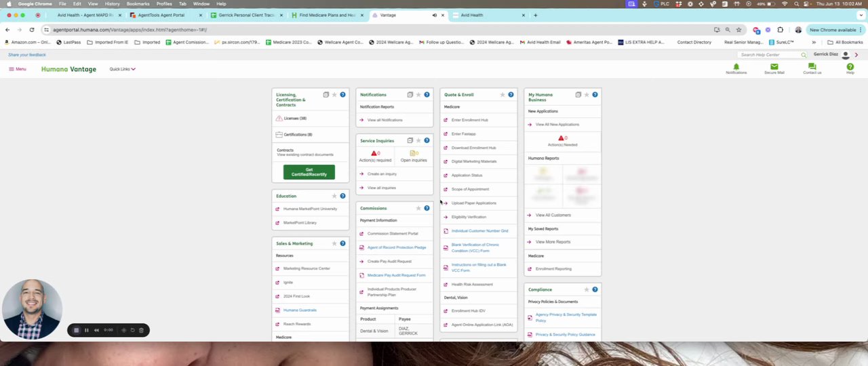Click View All New Applications link
Image resolution: width=868 pixels, height=366 pixels.
coord(557,125)
